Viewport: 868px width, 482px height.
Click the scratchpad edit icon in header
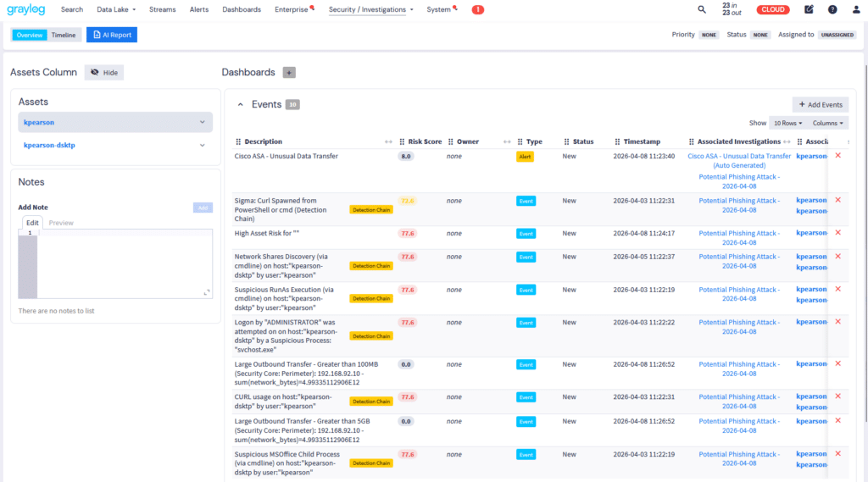coord(809,9)
